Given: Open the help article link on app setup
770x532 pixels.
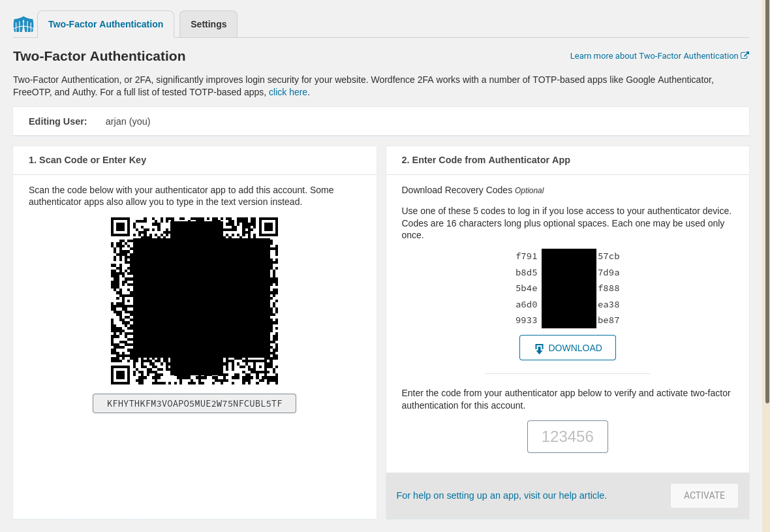Looking at the screenshot, I should tap(501, 495).
